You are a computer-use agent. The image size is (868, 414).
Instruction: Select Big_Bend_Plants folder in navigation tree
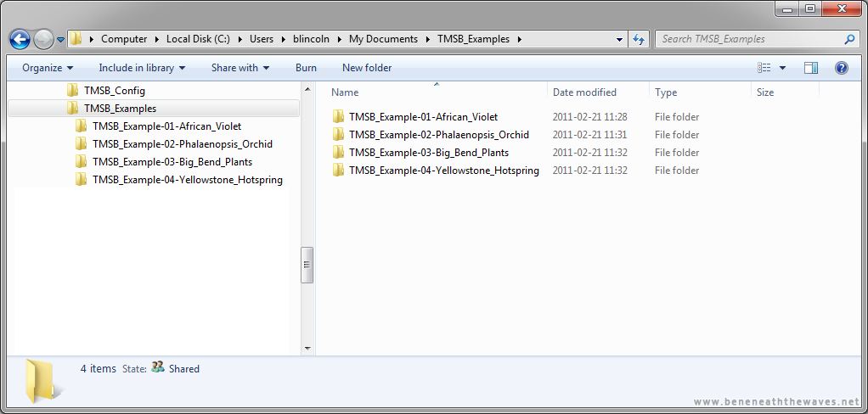(172, 162)
